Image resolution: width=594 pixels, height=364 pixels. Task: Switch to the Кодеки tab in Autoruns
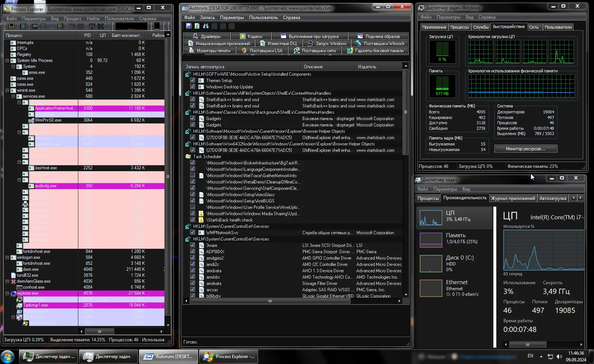251,37
